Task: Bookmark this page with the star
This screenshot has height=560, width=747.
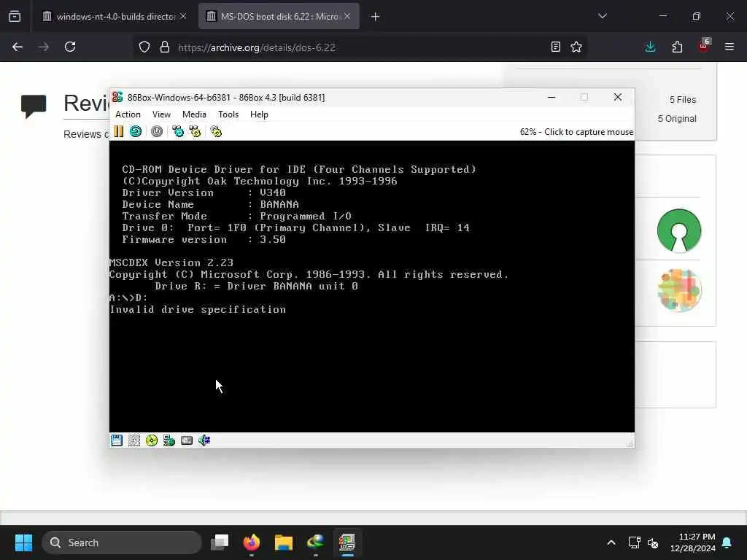Action: (576, 47)
